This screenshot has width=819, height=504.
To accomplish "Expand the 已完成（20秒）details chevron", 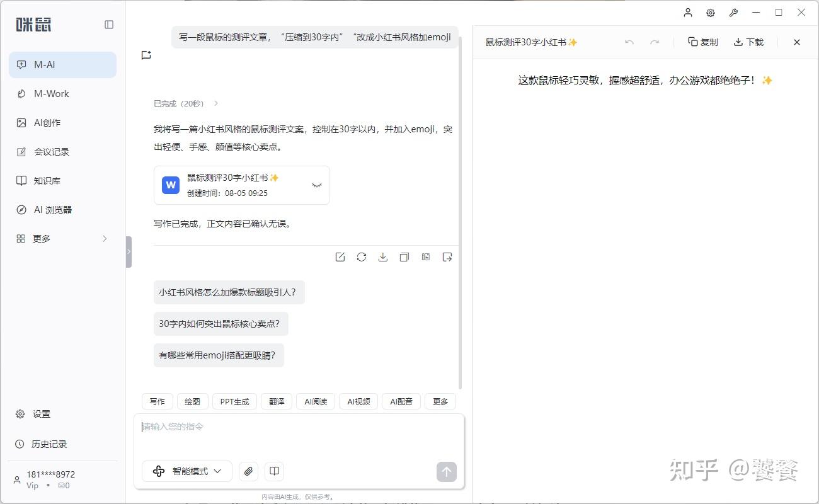I will pos(216,103).
